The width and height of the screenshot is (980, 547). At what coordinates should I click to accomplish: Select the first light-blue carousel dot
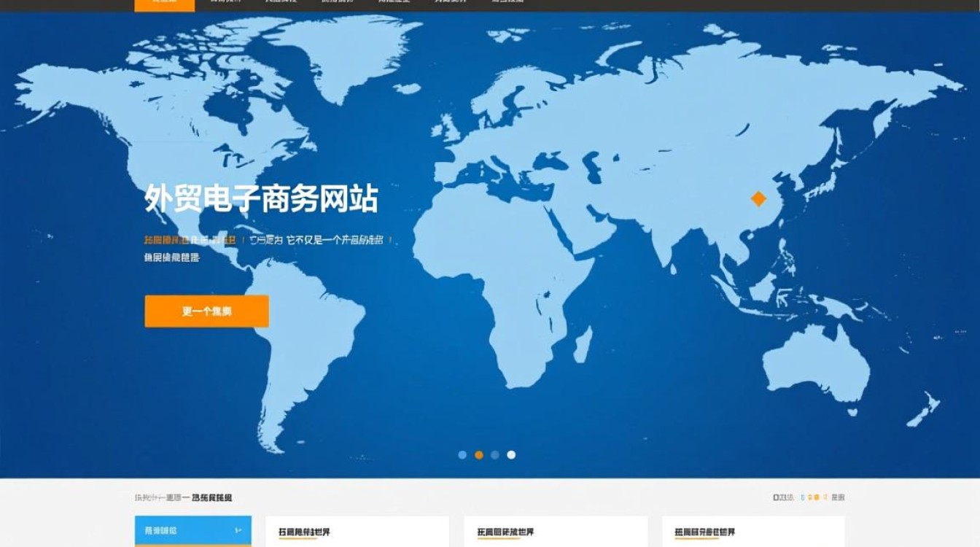tap(462, 454)
